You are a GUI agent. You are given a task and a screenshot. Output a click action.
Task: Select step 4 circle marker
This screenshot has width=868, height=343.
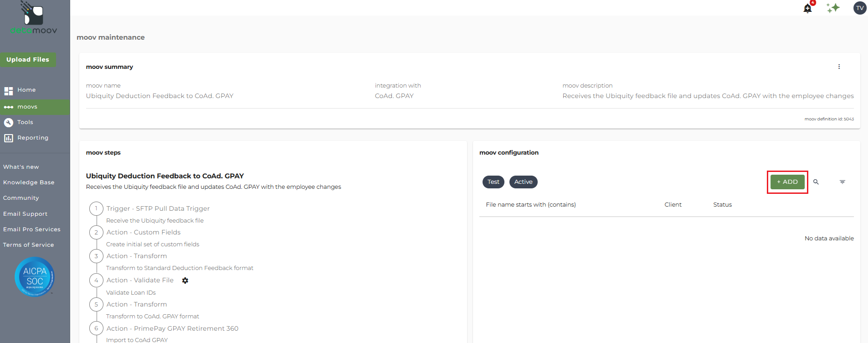pos(96,281)
